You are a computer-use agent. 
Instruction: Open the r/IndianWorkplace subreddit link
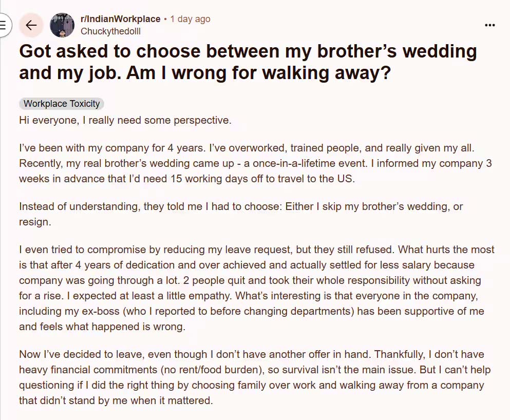[x=121, y=19]
